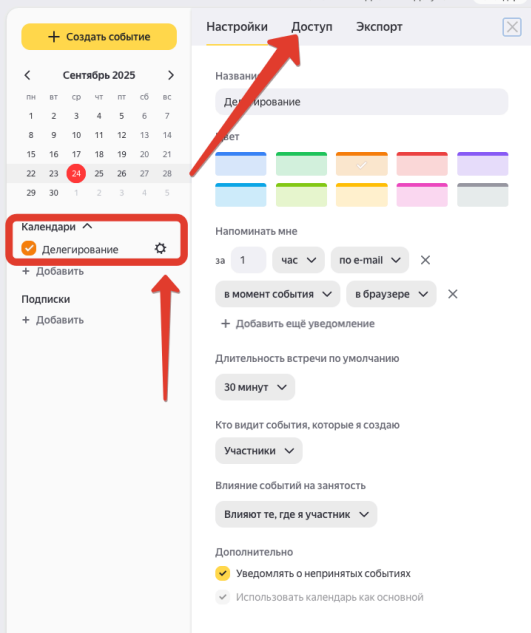
Task: Click the Создать событие button
Action: [x=99, y=37]
